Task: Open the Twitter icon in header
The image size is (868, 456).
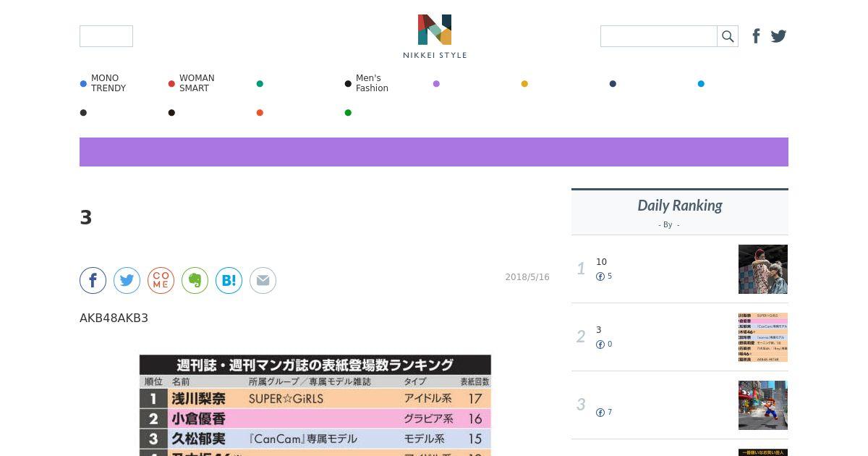Action: pos(778,36)
